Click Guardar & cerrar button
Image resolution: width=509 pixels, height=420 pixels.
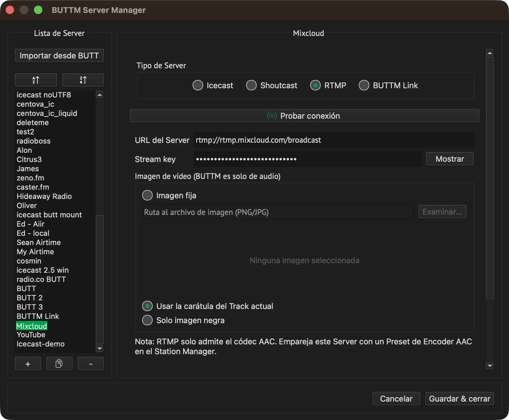point(459,398)
